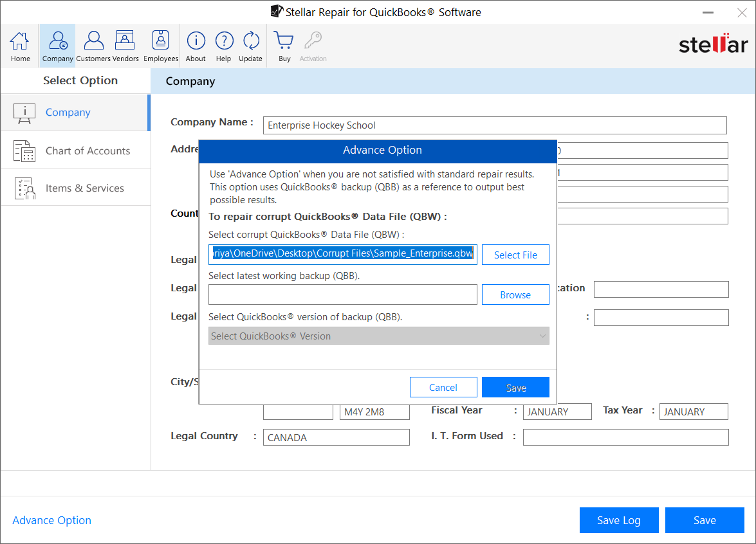Cancel the Advance Option dialog
This screenshot has width=756, height=544.
coord(443,387)
